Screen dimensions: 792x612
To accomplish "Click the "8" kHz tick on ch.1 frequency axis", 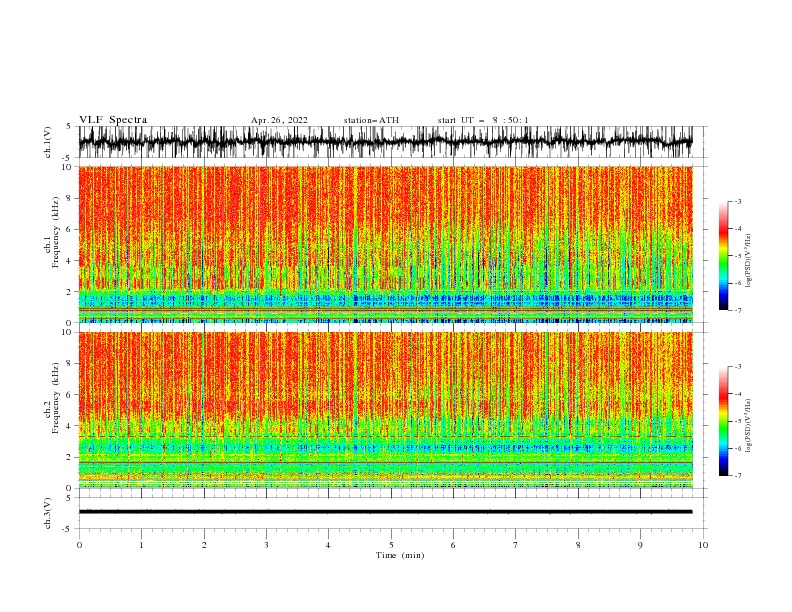I will [x=69, y=198].
